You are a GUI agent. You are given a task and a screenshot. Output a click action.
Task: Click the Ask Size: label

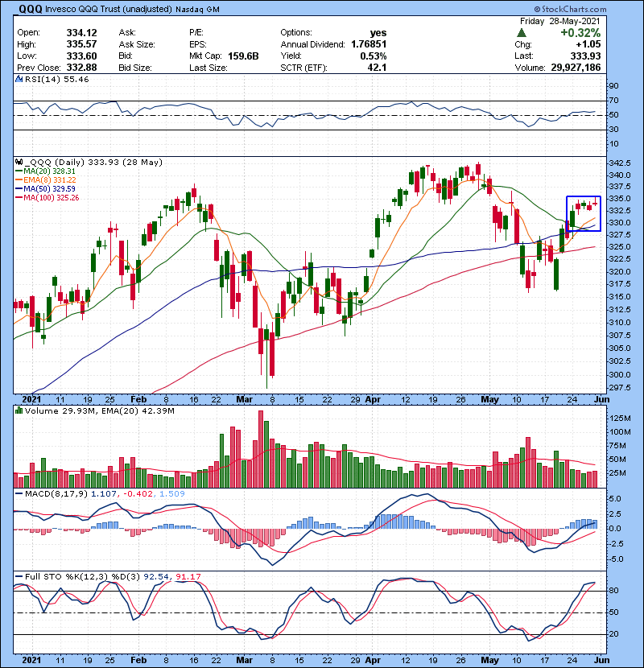[137, 44]
